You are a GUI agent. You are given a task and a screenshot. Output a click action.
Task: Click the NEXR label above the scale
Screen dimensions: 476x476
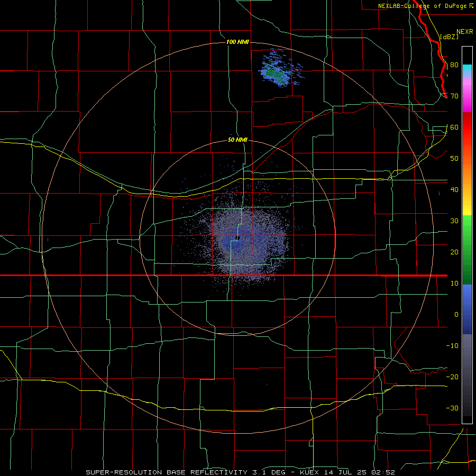pyautogui.click(x=464, y=32)
